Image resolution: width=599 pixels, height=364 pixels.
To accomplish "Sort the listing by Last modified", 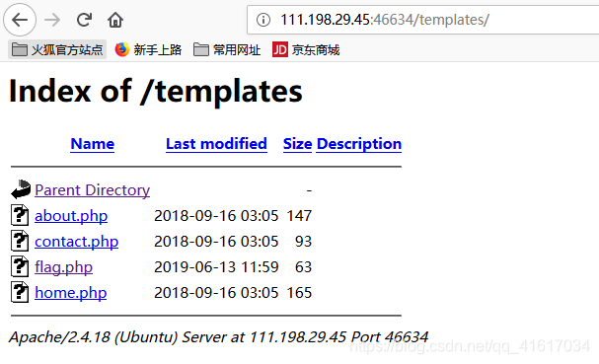I will tap(216, 144).
